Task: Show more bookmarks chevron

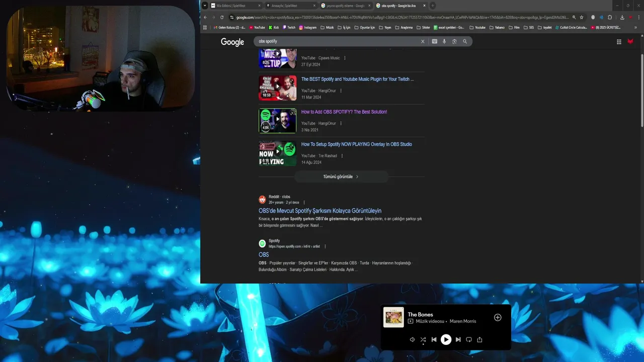Action: click(636, 28)
